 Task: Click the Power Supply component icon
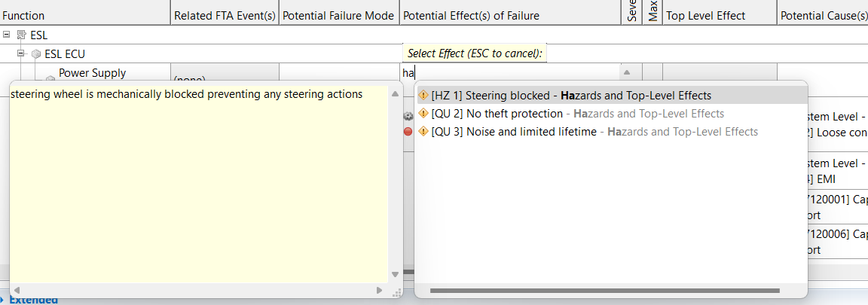coord(50,78)
